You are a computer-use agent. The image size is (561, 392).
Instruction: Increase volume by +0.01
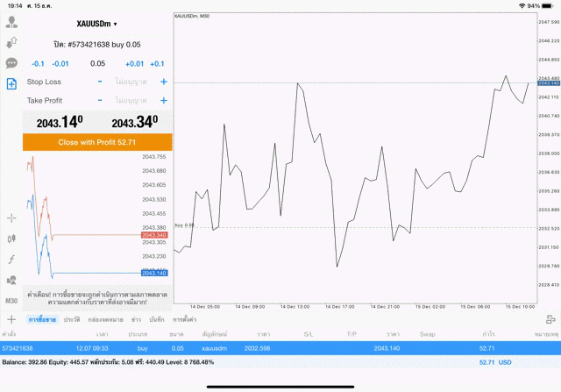(134, 64)
